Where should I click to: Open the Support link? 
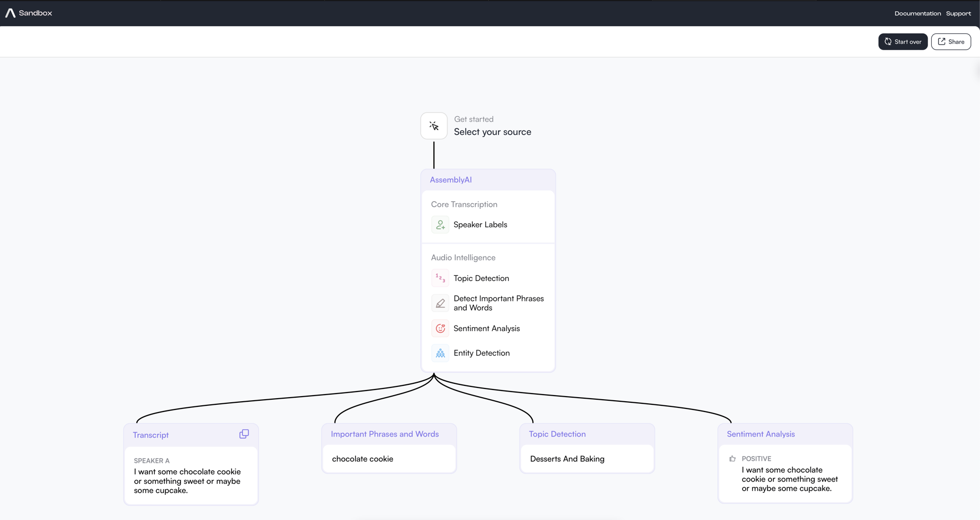point(958,13)
